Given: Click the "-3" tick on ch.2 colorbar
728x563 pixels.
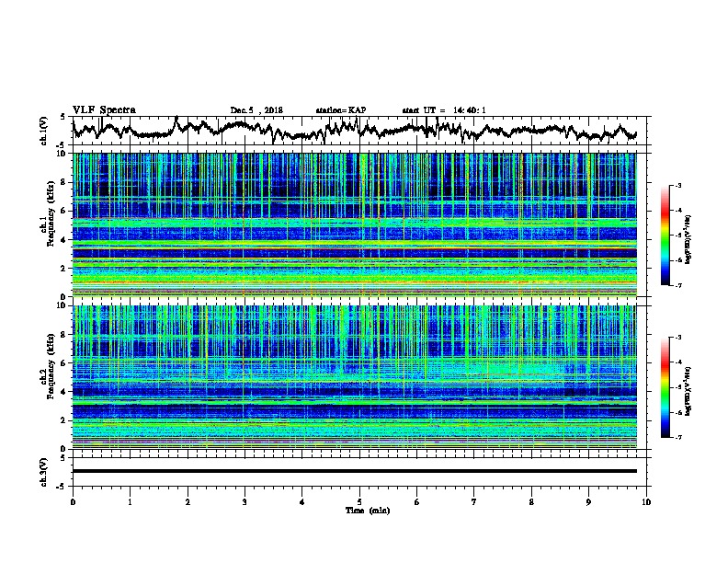Looking at the screenshot, I should pos(678,338).
